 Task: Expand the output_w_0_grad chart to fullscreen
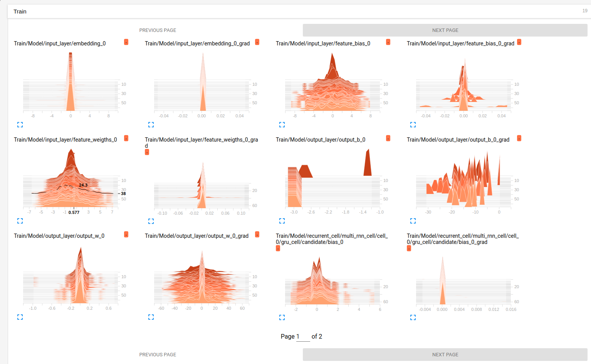[151, 317]
